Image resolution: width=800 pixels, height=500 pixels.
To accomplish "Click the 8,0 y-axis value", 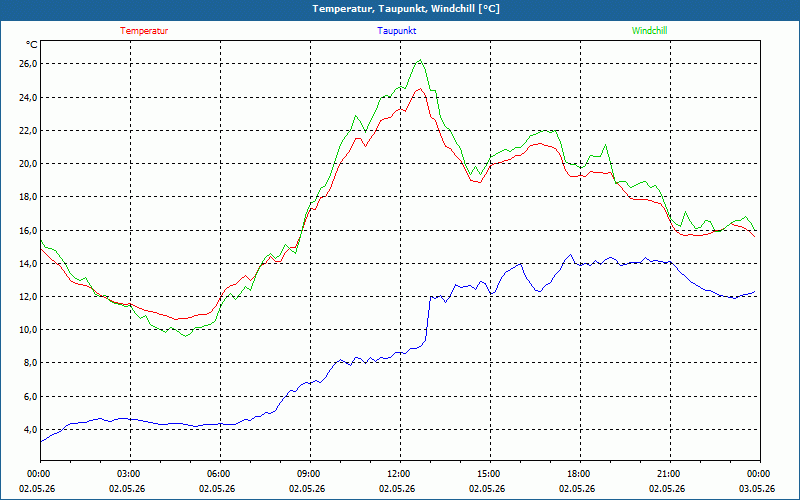I will pos(30,363).
